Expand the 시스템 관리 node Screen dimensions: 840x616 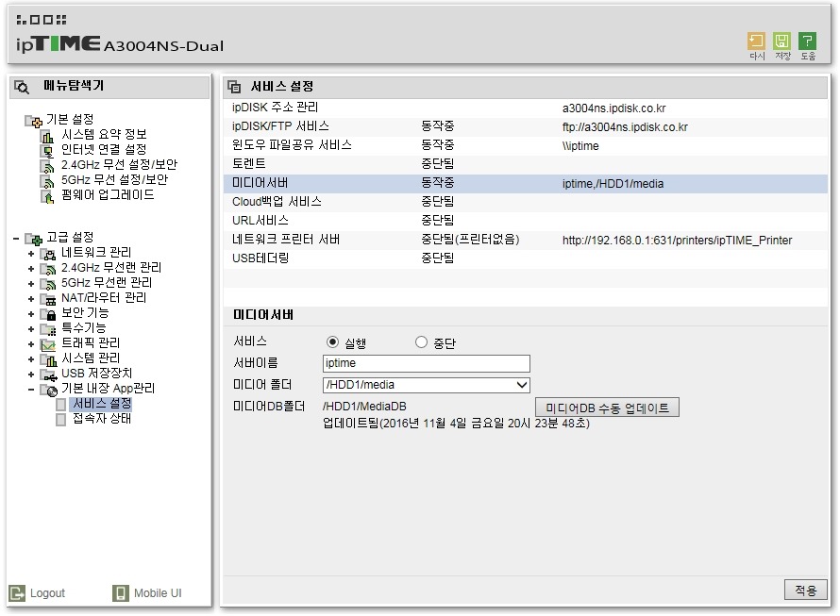pyautogui.click(x=31, y=359)
